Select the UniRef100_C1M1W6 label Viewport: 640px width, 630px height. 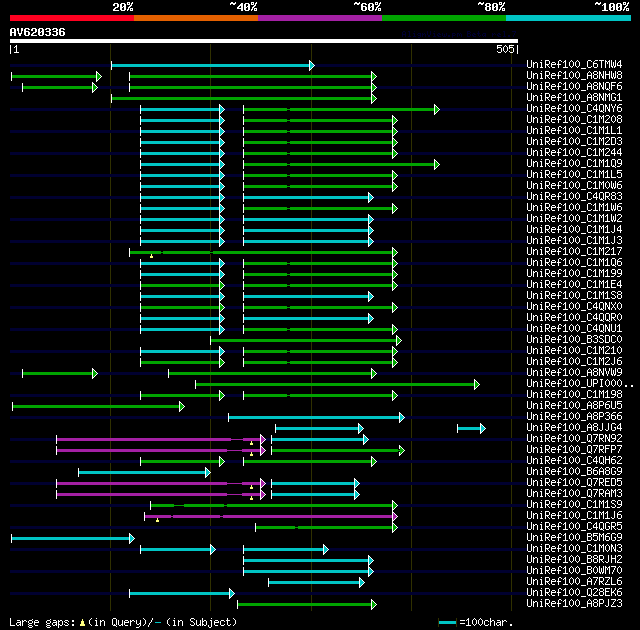[x=574, y=208]
